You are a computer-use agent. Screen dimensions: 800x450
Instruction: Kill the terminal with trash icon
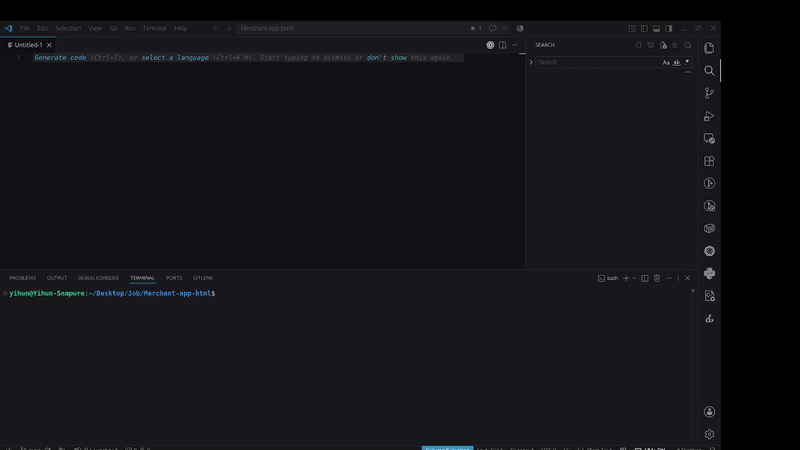(x=657, y=278)
